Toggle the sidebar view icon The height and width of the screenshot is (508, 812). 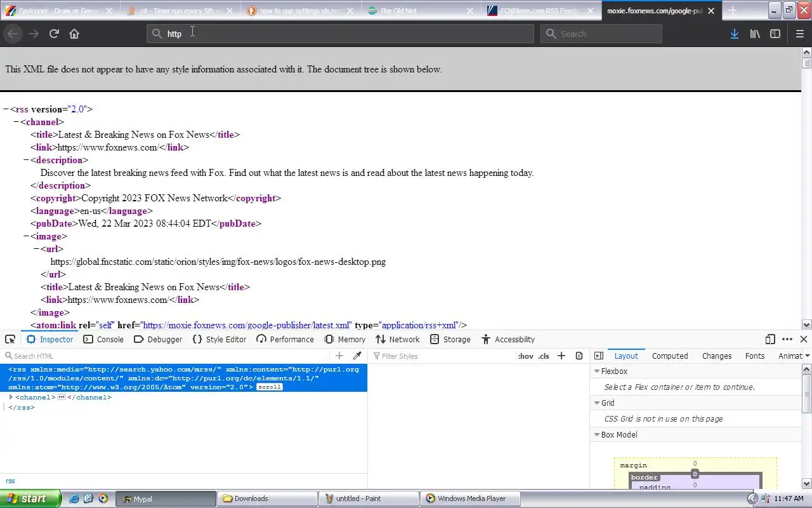click(x=775, y=34)
